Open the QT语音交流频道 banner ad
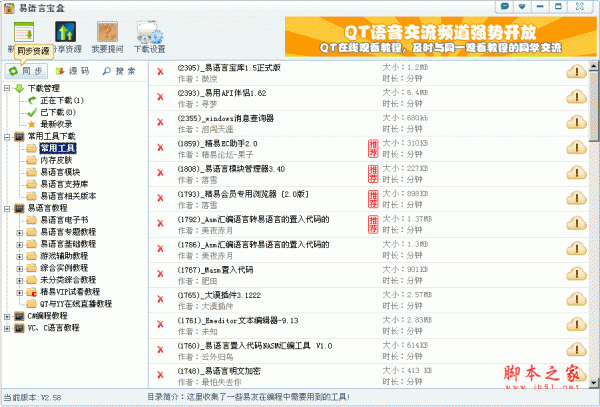This screenshot has height=407, width=600. [440, 37]
